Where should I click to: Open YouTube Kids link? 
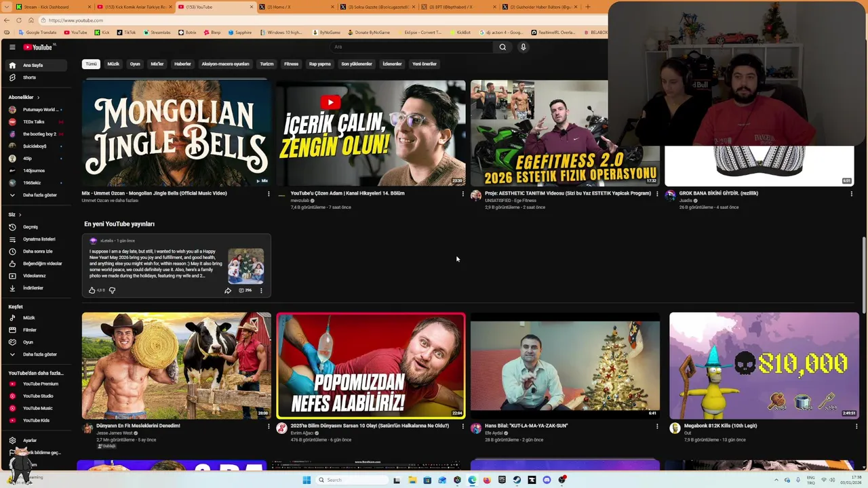[x=35, y=420]
